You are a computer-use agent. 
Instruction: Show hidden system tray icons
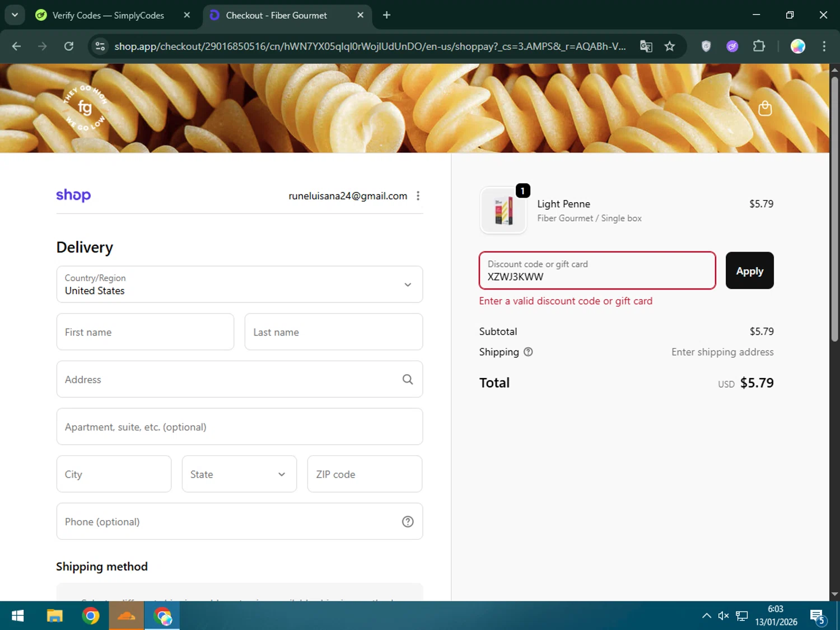(707, 616)
